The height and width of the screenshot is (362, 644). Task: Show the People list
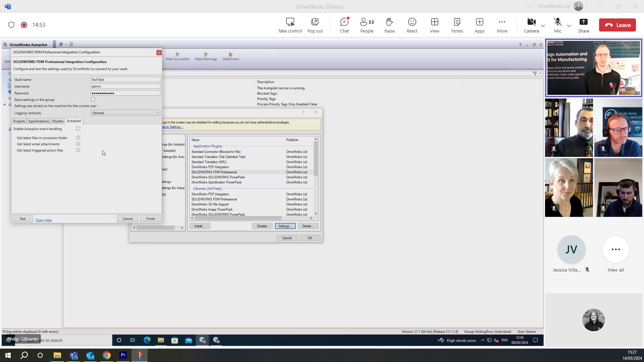pyautogui.click(x=367, y=25)
